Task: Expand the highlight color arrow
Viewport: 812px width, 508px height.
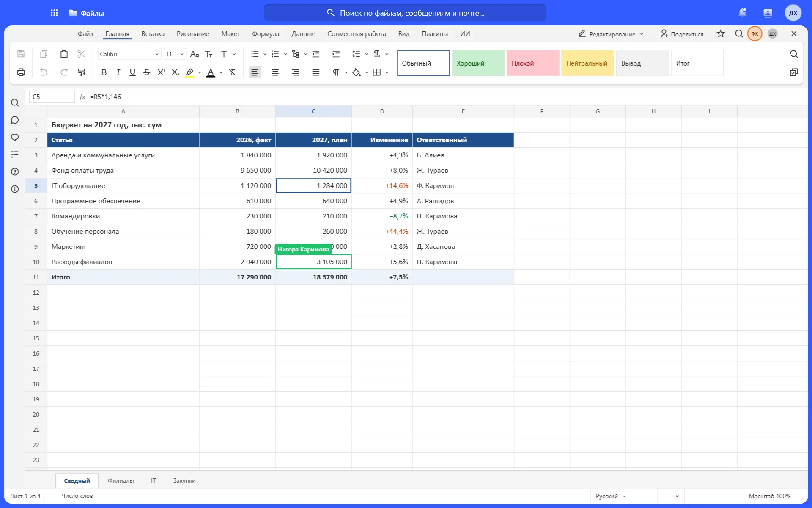Action: pos(200,72)
